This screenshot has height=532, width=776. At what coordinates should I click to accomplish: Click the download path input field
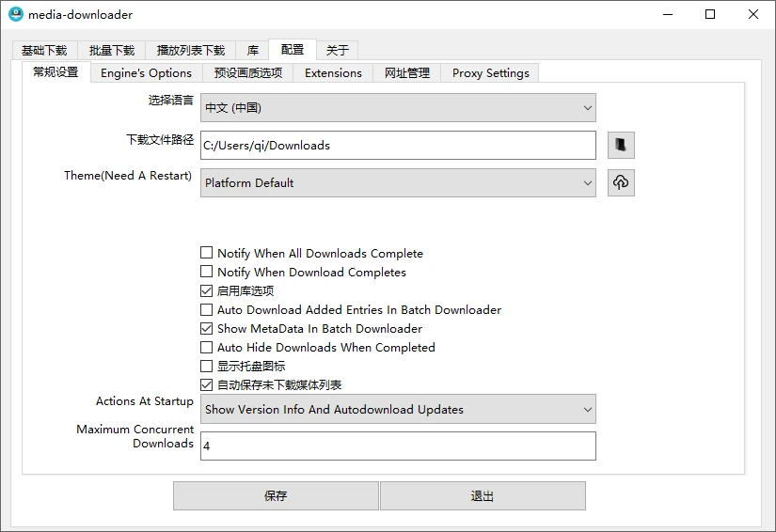pyautogui.click(x=398, y=146)
